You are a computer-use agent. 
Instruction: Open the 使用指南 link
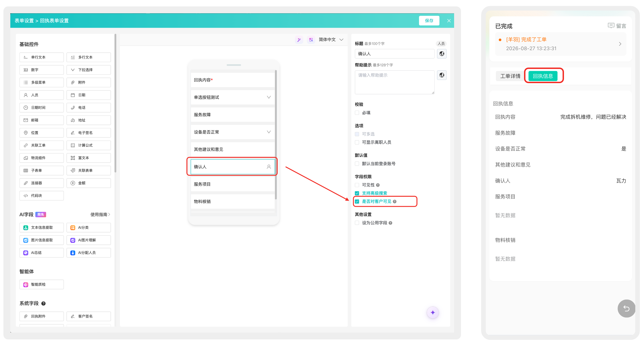100,215
